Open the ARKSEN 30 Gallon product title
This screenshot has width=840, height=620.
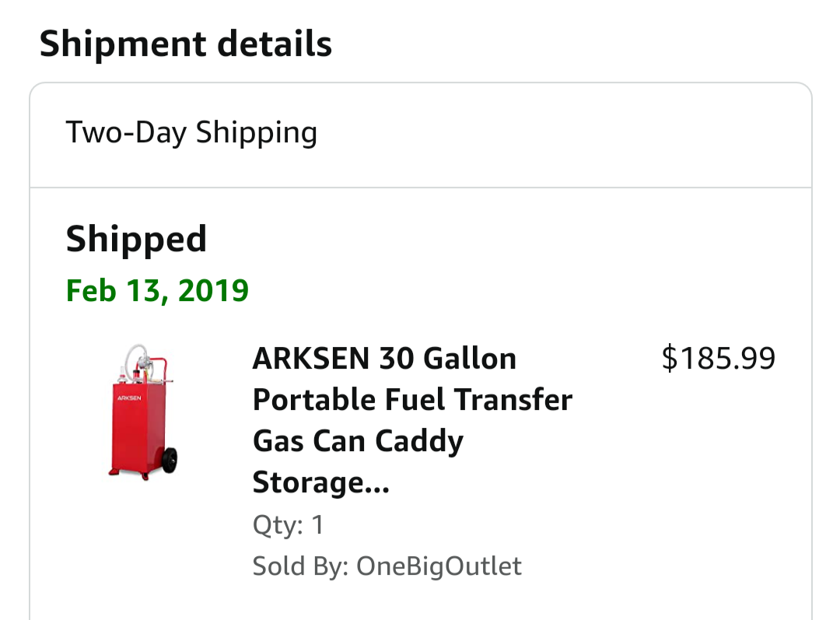pos(384,359)
